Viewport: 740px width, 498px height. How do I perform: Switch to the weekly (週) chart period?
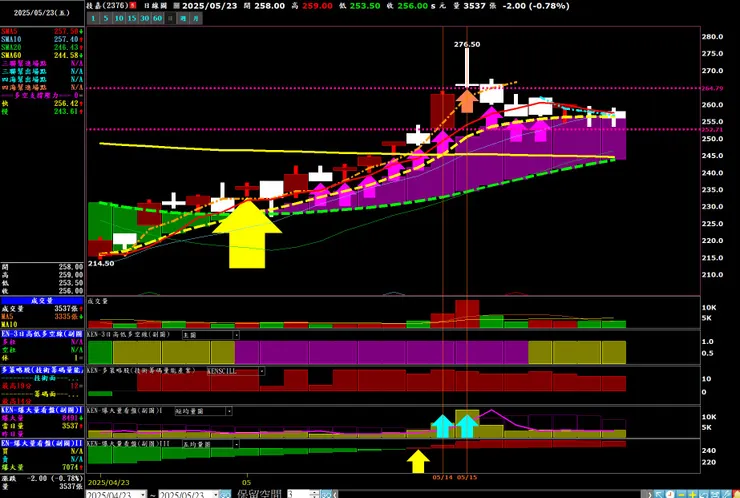point(183,18)
